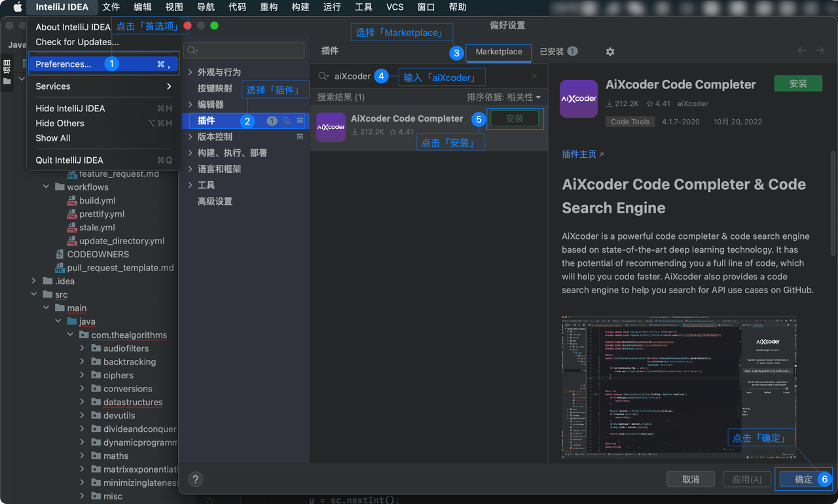Open plugin options with the gear icon
This screenshot has height=504, width=838.
click(609, 52)
